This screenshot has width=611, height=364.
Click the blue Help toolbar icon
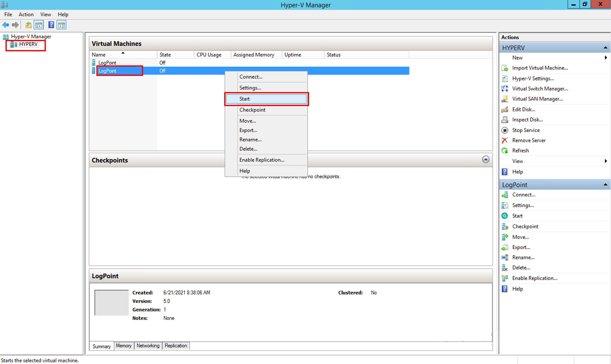51,25
